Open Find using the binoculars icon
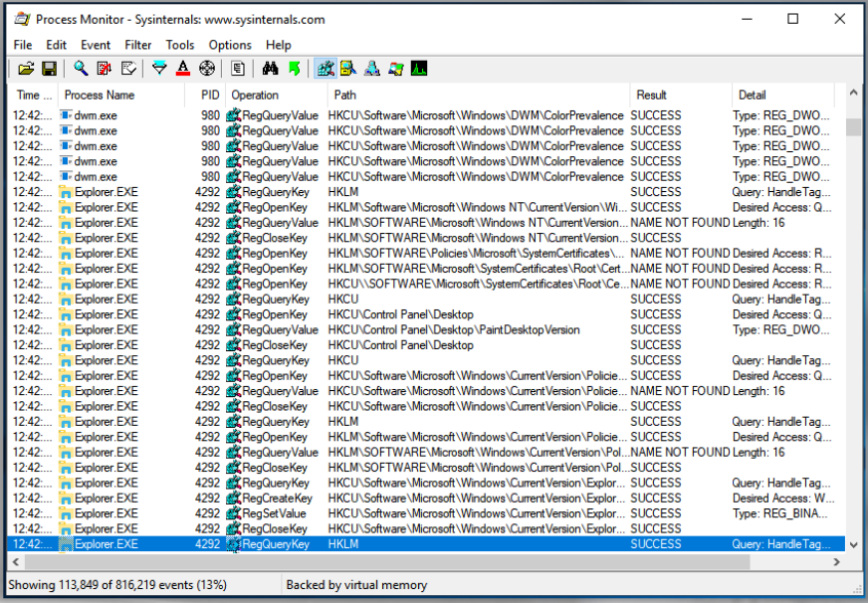Image resolution: width=868 pixels, height=603 pixels. (x=270, y=69)
